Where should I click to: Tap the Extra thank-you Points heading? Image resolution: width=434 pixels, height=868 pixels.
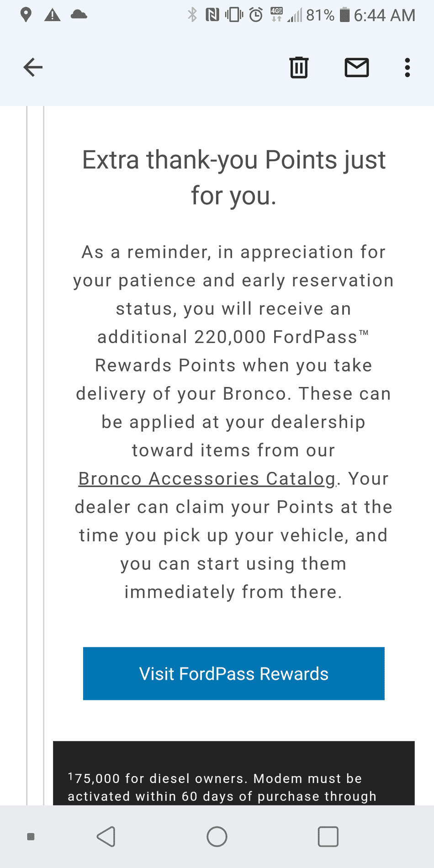click(x=234, y=178)
